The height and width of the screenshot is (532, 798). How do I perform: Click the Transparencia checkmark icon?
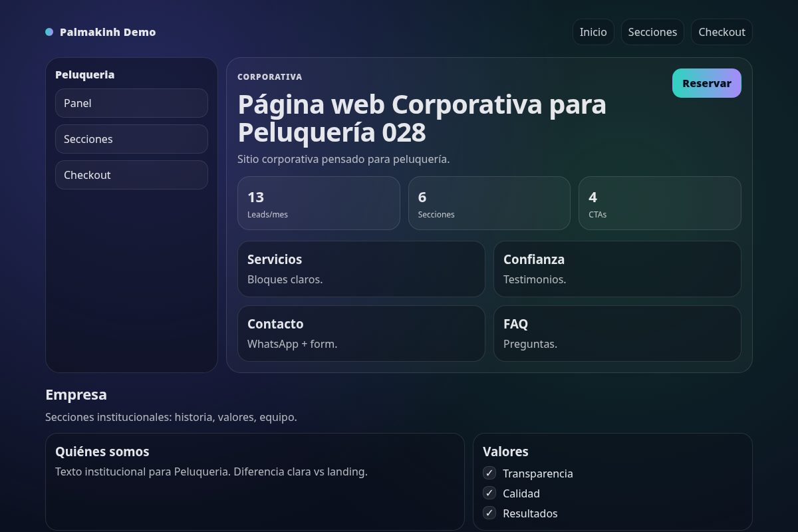pyautogui.click(x=489, y=473)
